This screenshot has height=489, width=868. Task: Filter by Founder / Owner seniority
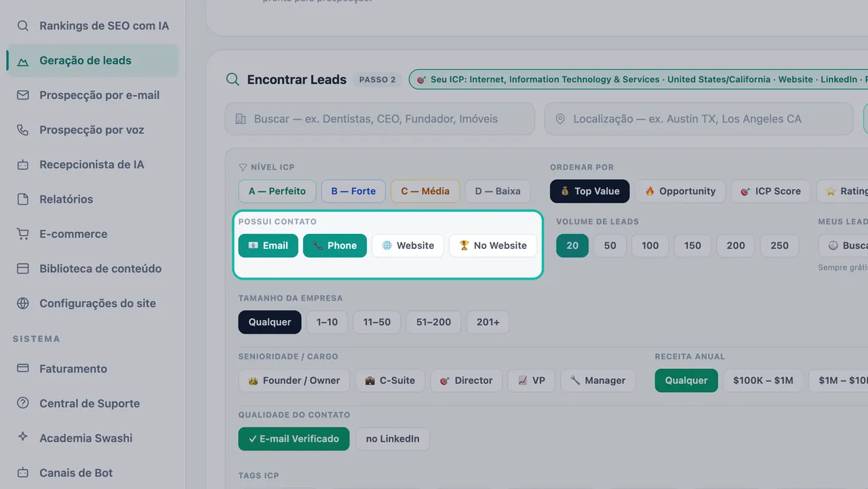(294, 380)
